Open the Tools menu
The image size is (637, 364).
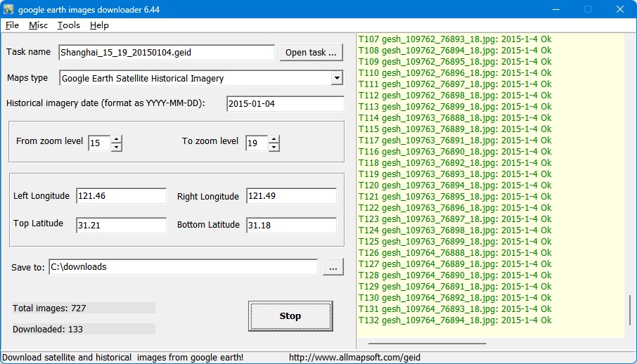coord(69,25)
